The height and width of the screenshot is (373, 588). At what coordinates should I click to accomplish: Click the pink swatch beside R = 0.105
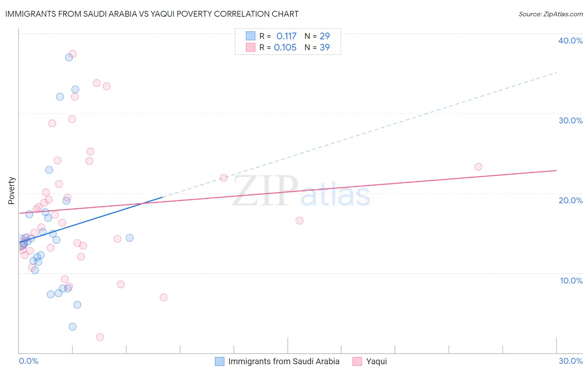point(251,47)
